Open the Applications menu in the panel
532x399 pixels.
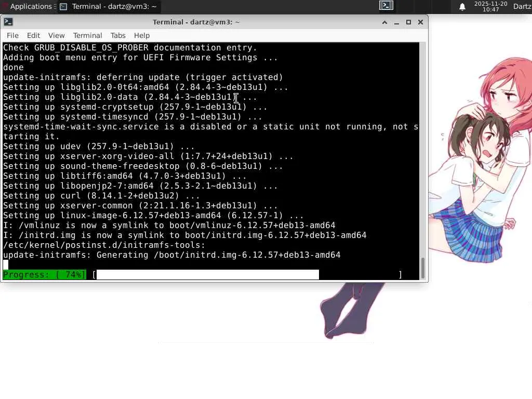[x=28, y=6]
